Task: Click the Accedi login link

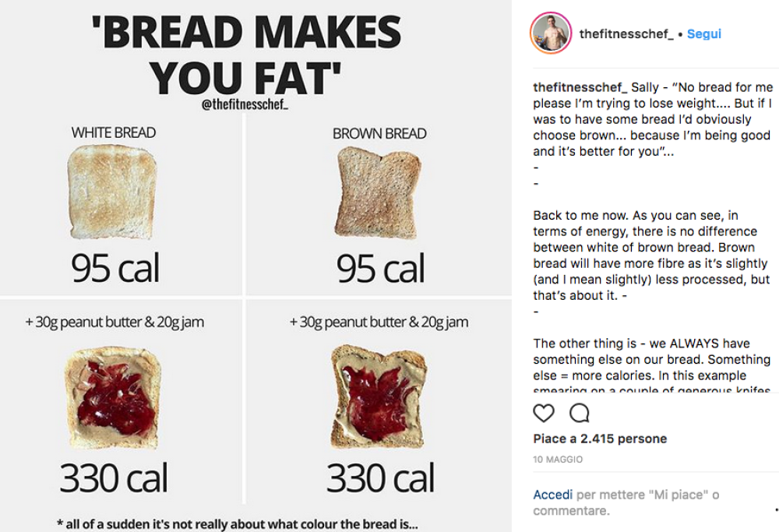Action: [x=552, y=495]
